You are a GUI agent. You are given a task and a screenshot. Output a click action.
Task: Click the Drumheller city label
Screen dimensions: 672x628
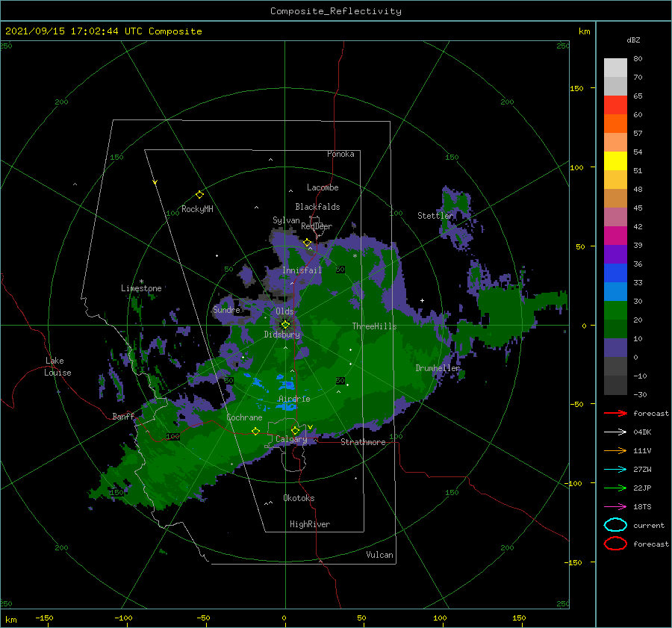tap(438, 368)
